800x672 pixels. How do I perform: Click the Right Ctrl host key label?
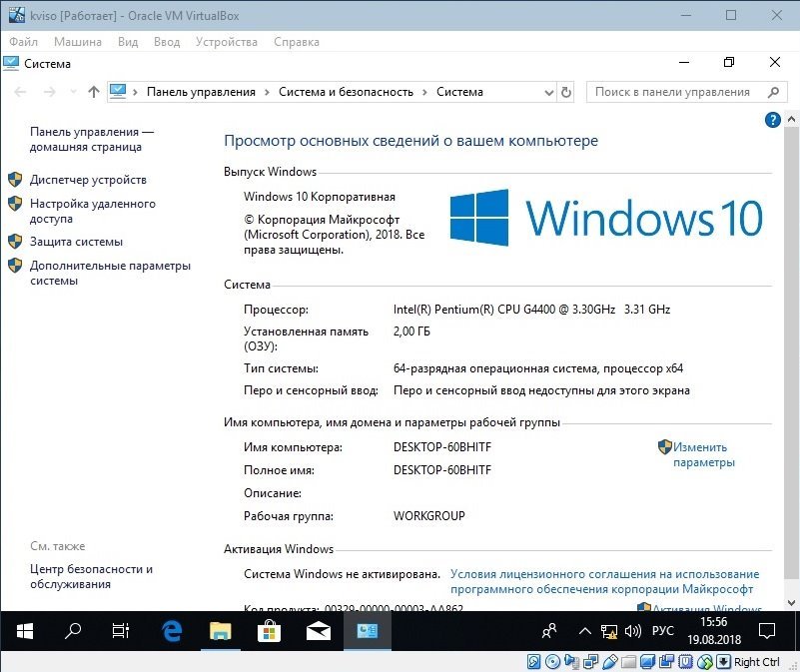(x=757, y=662)
